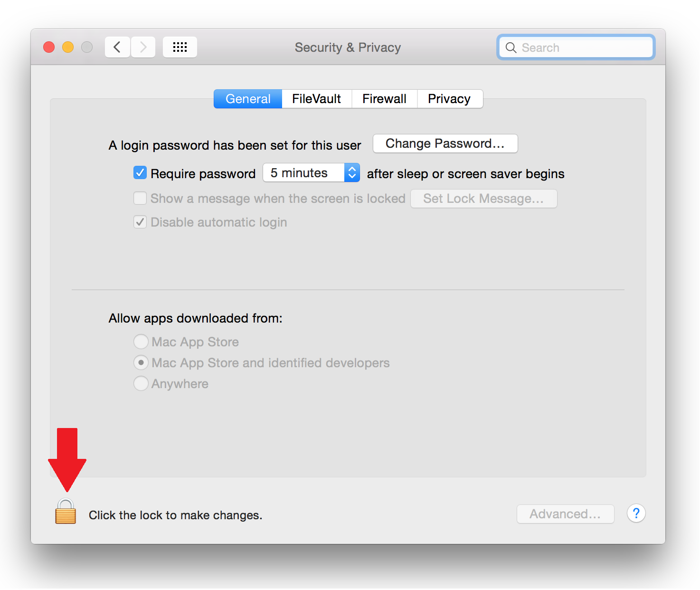Image resolution: width=700 pixels, height=590 pixels.
Task: Click 'after sleep or screen saver begins' text
Action: click(x=465, y=174)
